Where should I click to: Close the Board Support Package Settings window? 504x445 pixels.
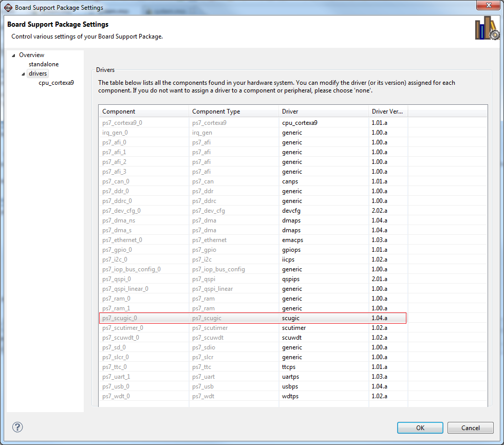point(488,6)
